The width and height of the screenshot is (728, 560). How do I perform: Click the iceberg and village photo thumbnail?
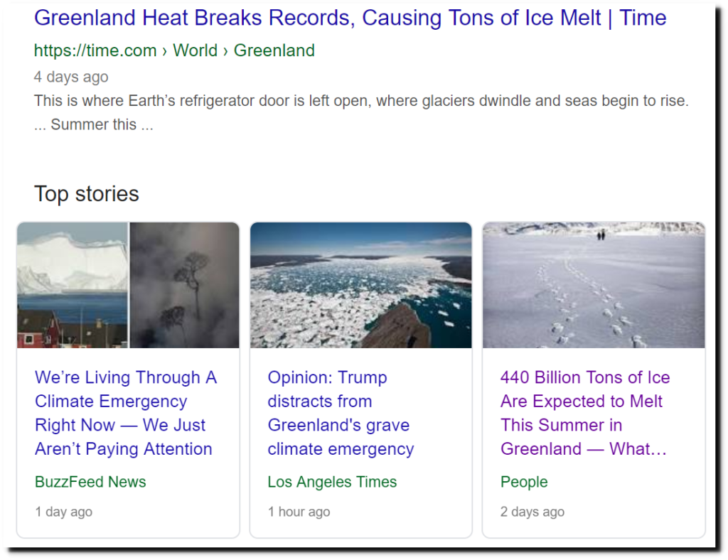[73, 285]
